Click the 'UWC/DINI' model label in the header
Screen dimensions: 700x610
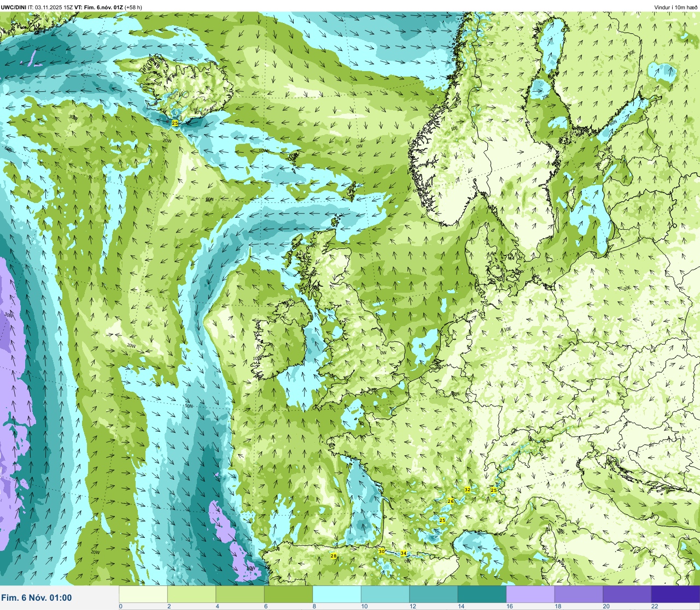pos(14,7)
